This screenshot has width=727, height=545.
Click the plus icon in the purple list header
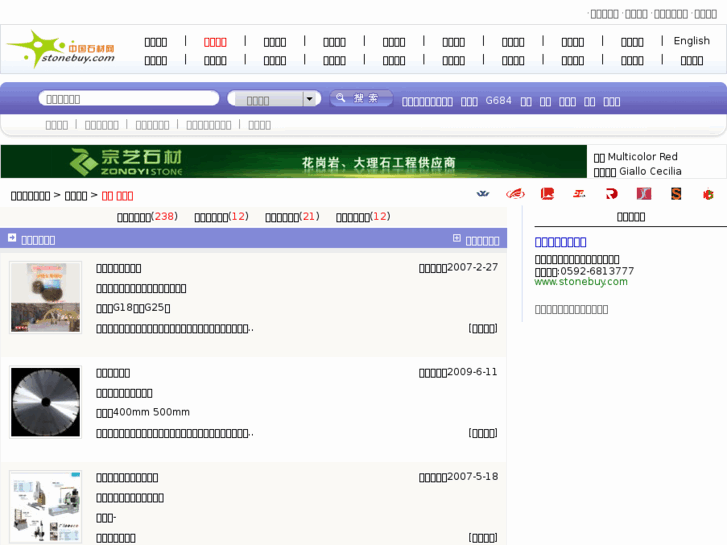[x=457, y=238]
